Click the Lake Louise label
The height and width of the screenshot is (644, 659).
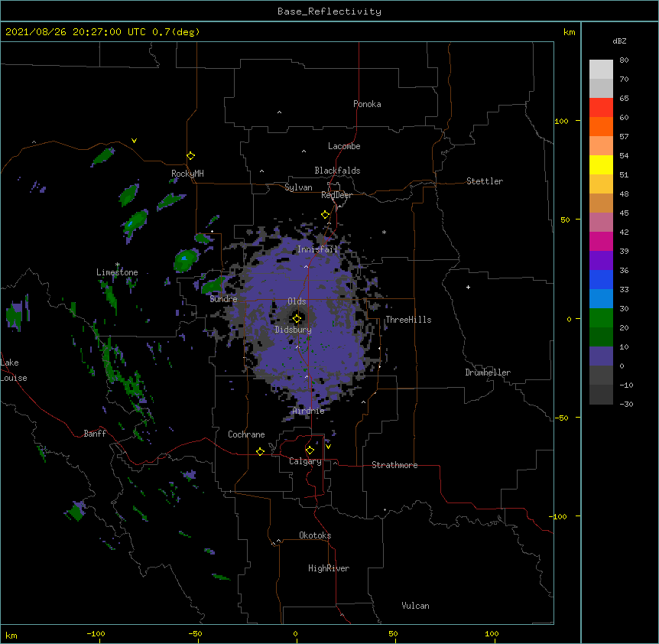pos(14,370)
